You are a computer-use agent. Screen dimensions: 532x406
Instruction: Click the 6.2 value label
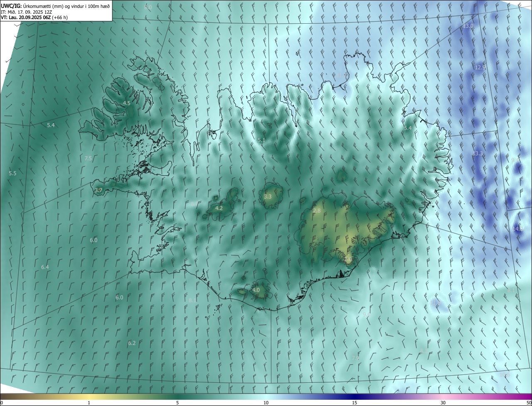132,343
